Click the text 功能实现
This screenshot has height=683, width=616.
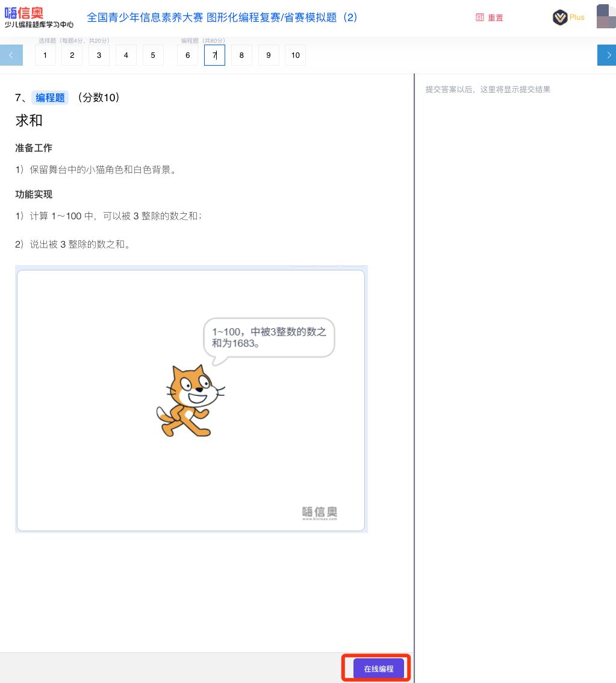coord(34,195)
